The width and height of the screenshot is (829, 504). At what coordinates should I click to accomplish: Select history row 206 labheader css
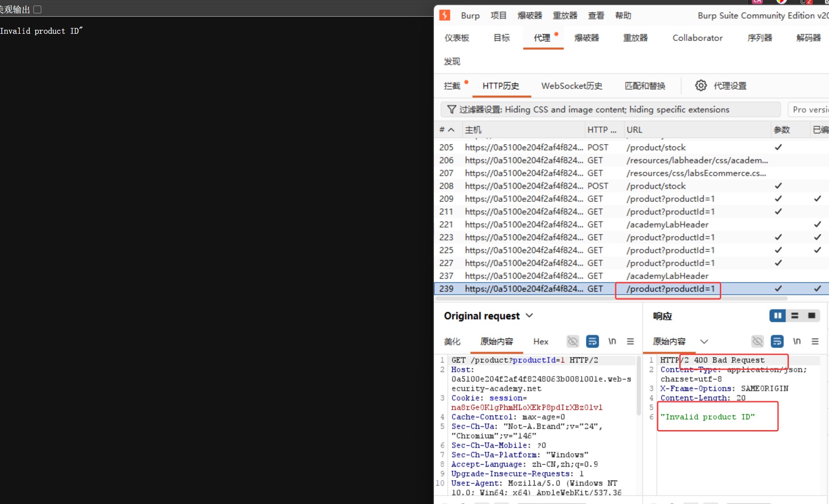[631, 160]
